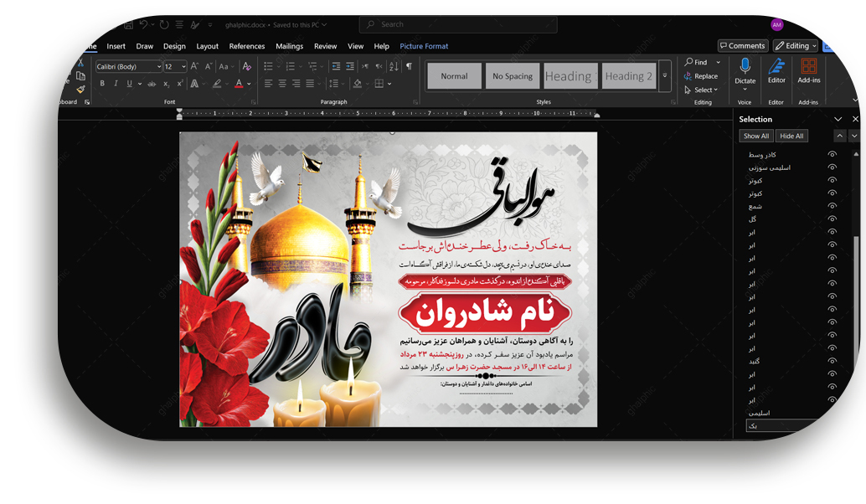
Task: Click the Clear All Formatting icon
Action: point(246,66)
